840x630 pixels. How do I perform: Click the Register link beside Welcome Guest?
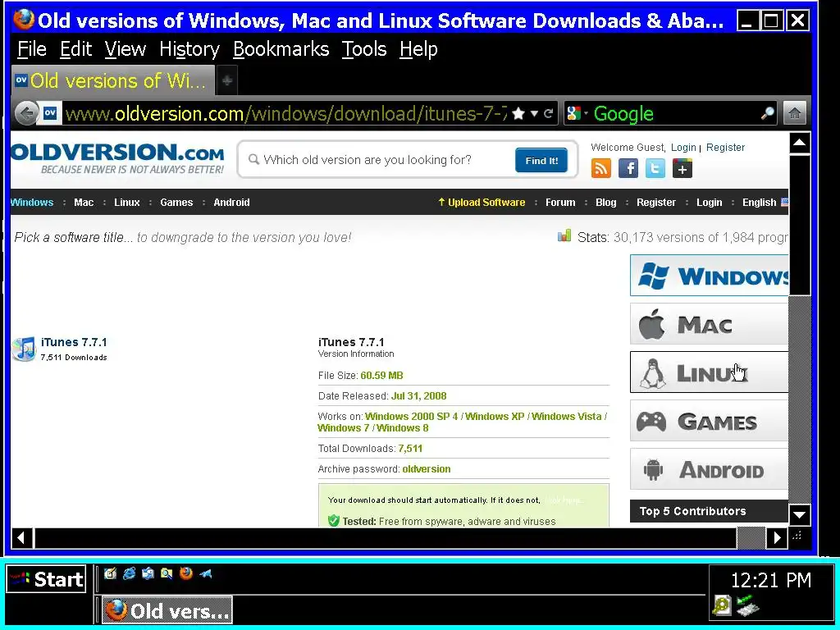pyautogui.click(x=725, y=148)
